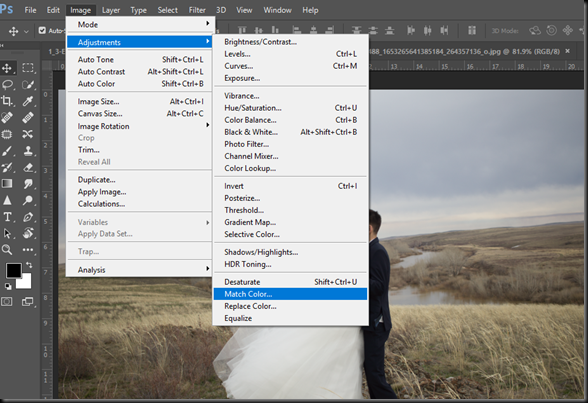Choose Desaturate adjustment
This screenshot has width=588, height=403.
(x=290, y=282)
